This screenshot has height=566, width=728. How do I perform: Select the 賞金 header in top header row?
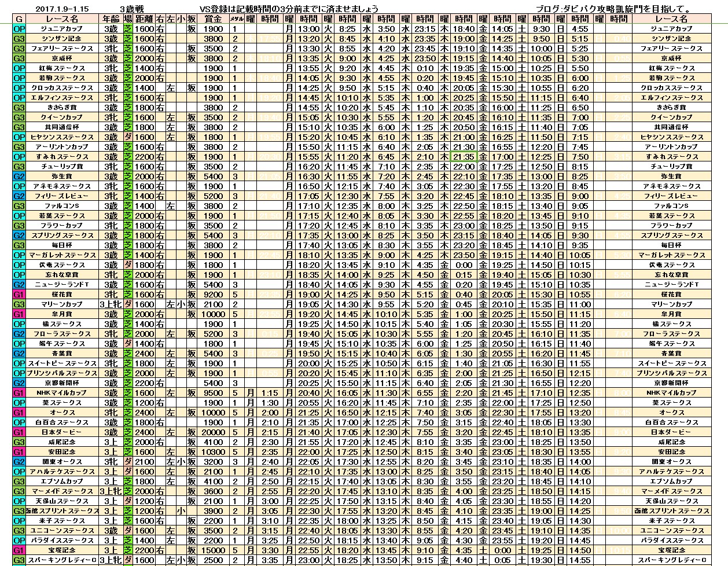pyautogui.click(x=213, y=19)
